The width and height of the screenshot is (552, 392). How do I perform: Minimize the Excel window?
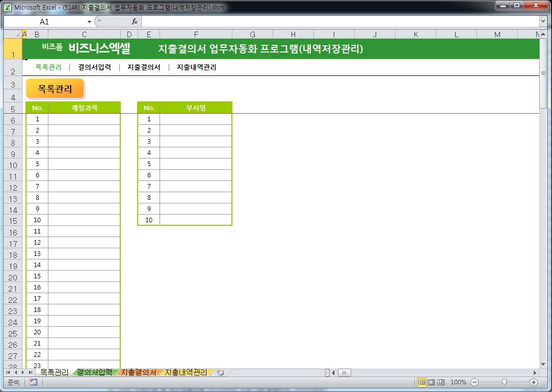point(504,5)
